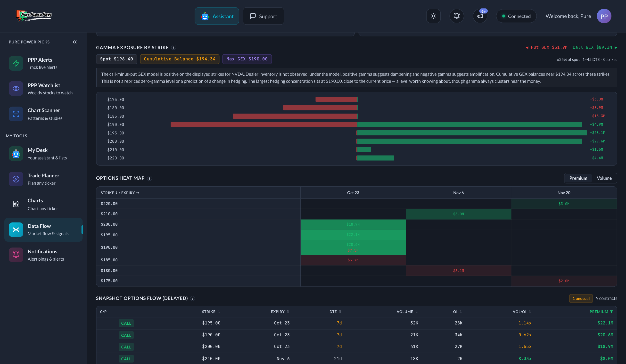Sort flow table by Volume

tap(407, 312)
